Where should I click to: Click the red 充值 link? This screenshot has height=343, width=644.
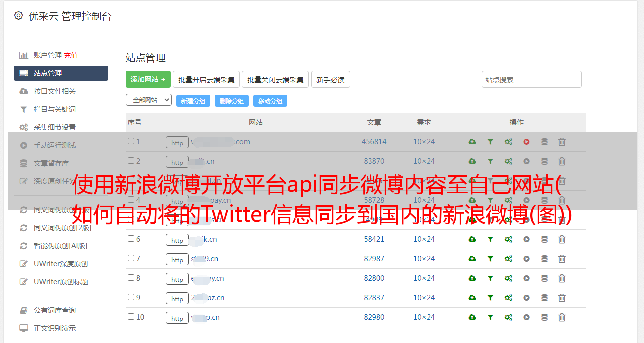pos(71,55)
